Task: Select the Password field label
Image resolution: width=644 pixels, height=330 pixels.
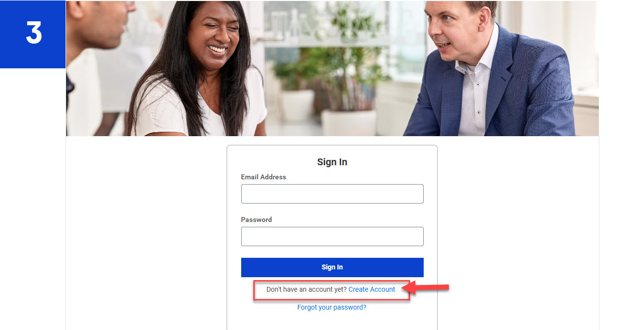Action: [256, 220]
